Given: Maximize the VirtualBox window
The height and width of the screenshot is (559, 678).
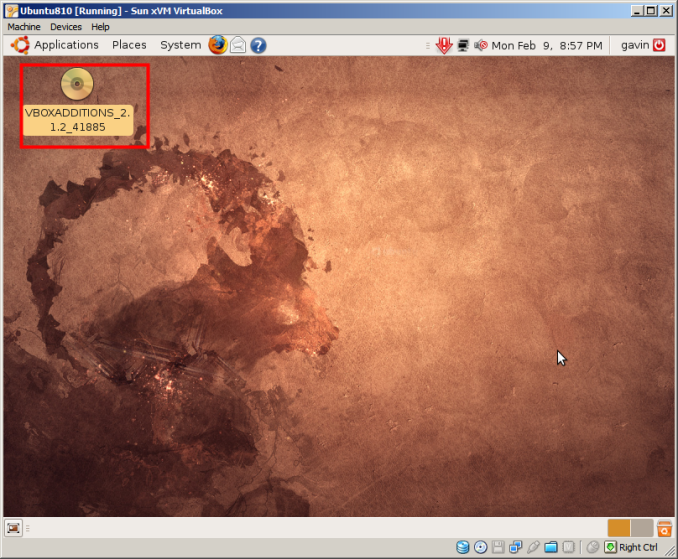Looking at the screenshot, I should click(651, 11).
